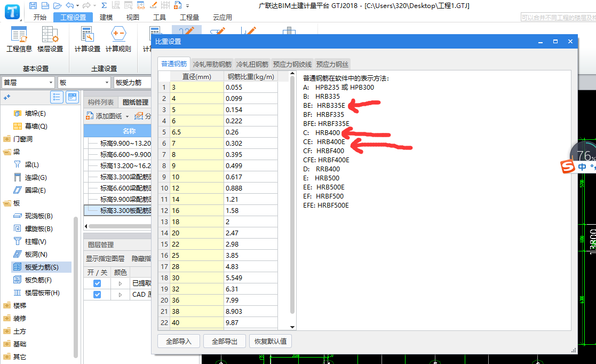Click the detail view icon in the left panel
This screenshot has width=596, height=364.
72,97
